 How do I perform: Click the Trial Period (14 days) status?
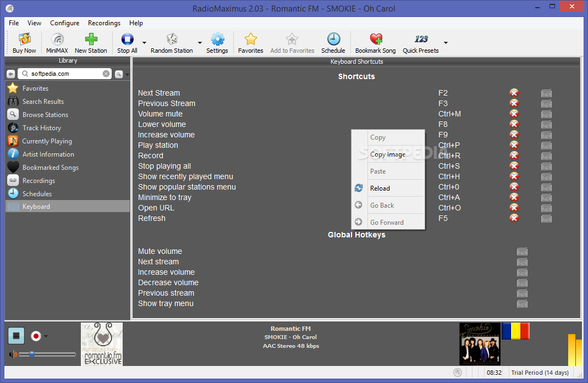(x=540, y=373)
